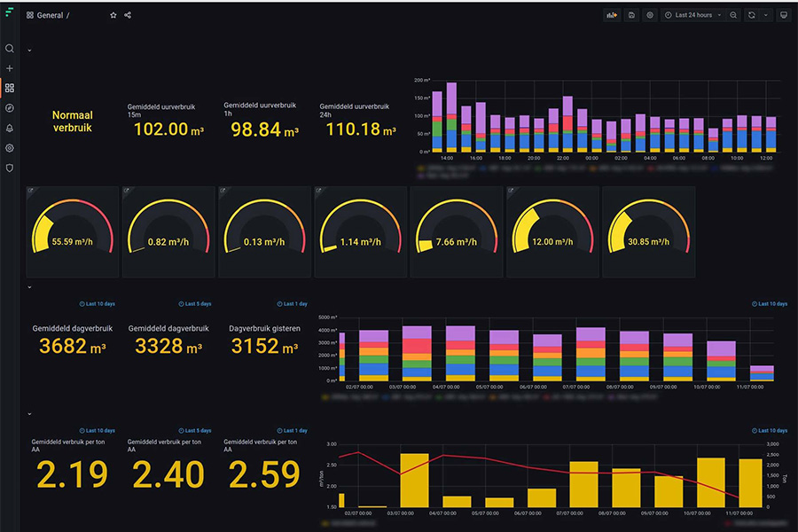The width and height of the screenshot is (798, 532).
Task: Open the Dashboards four-squares sidebar icon
Action: (x=10, y=88)
